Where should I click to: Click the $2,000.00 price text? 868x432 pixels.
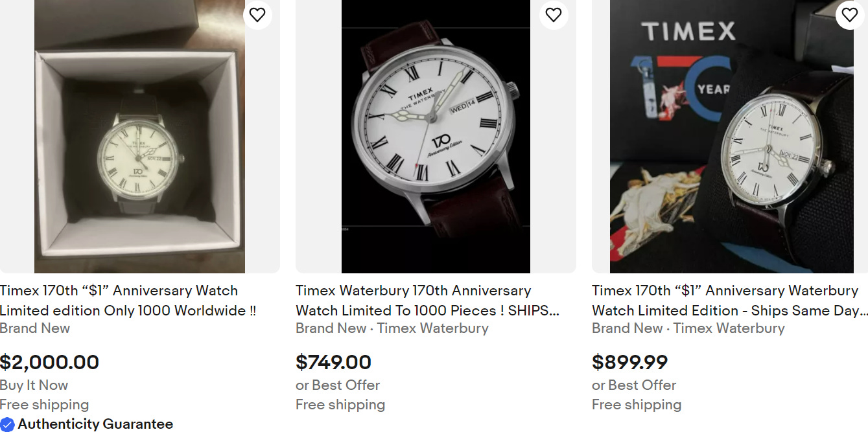tap(51, 362)
